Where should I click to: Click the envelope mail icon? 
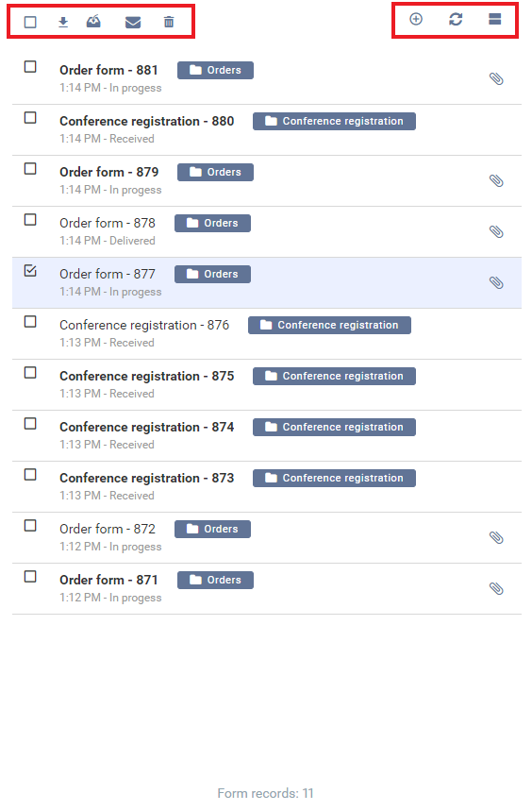click(x=133, y=22)
